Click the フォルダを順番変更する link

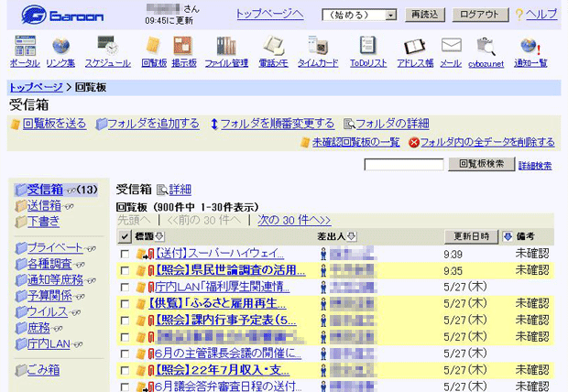(x=278, y=124)
